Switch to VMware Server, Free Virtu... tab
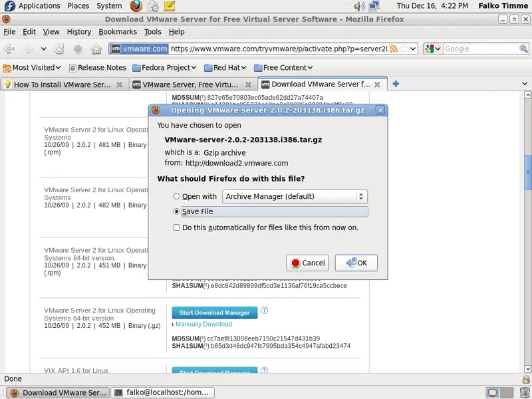This screenshot has height=399, width=532. point(194,84)
